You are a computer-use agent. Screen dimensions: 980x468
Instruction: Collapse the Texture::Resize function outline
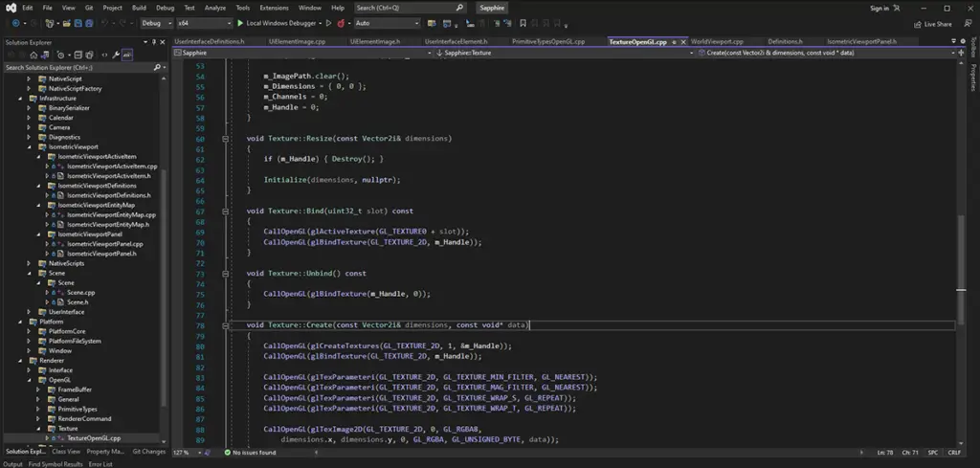(x=226, y=139)
